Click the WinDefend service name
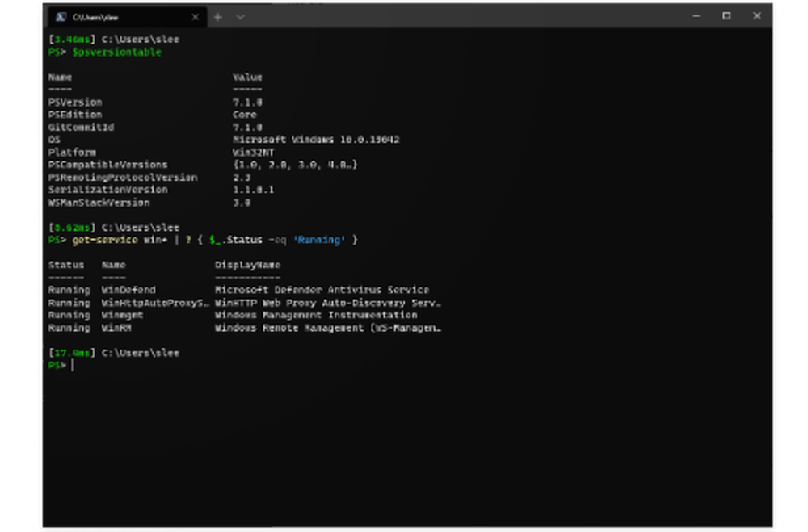This screenshot has height=532, width=808. click(x=128, y=290)
